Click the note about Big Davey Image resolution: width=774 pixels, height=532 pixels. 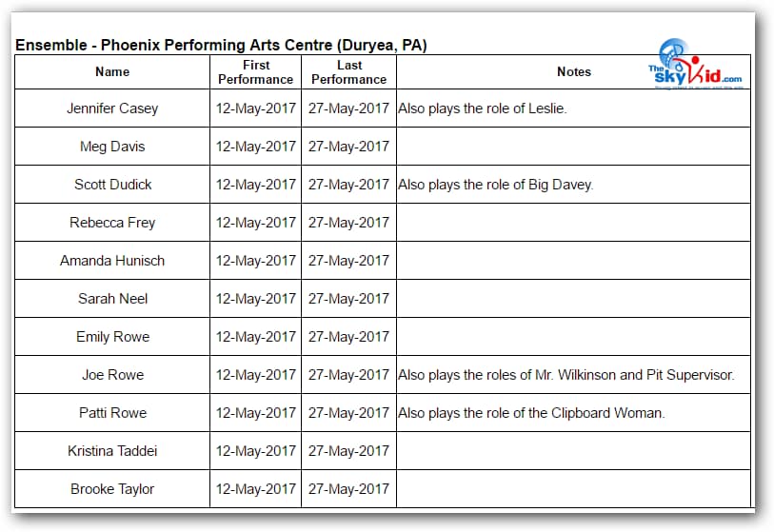pos(495,185)
